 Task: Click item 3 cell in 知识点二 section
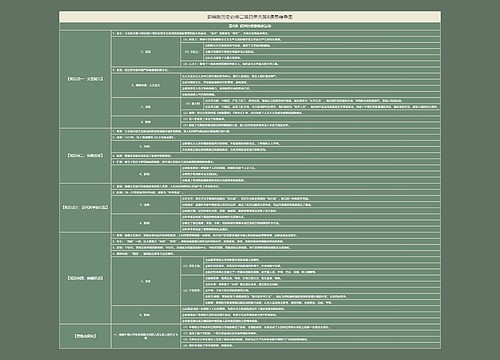[146, 146]
